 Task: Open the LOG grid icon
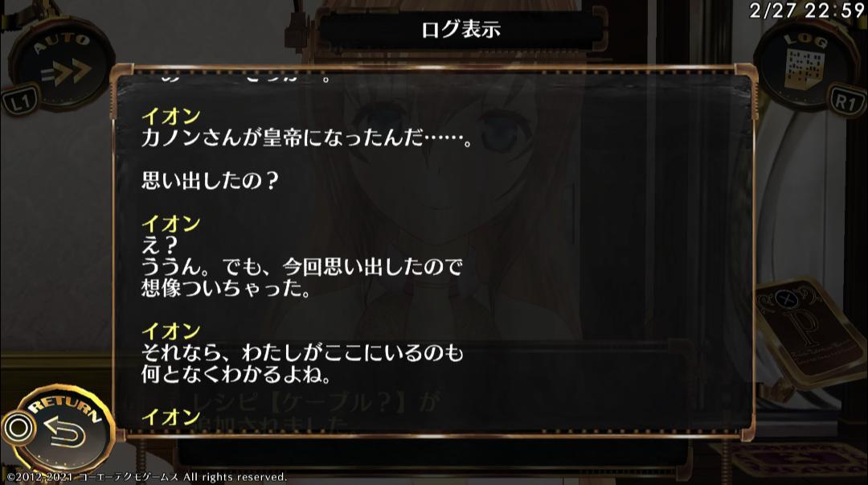[x=805, y=68]
